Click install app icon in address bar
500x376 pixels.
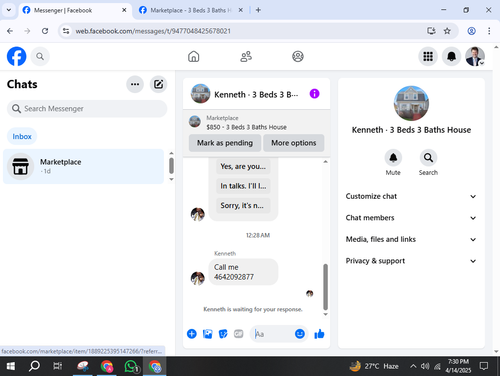pos(431,31)
